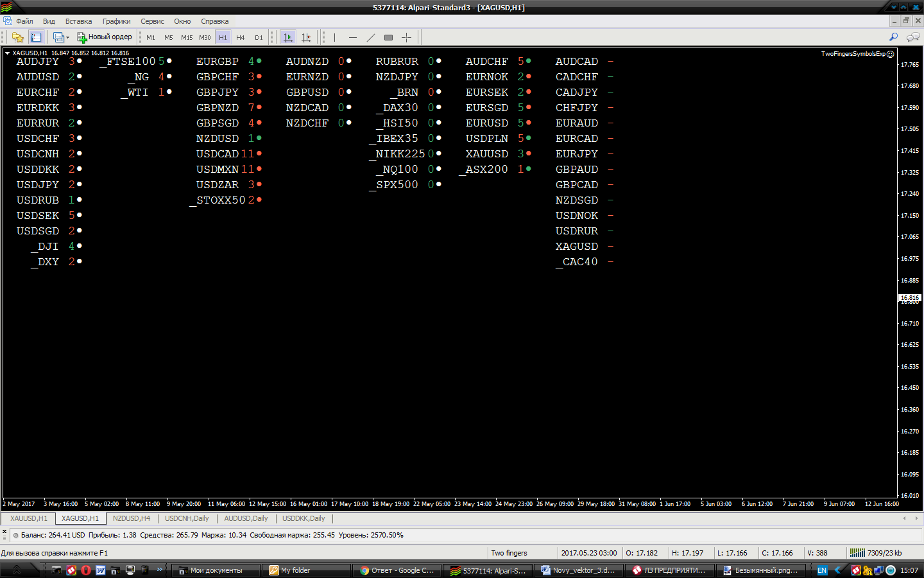Image resolution: width=924 pixels, height=578 pixels.
Task: Click Word quick launch icon
Action: click(x=101, y=570)
